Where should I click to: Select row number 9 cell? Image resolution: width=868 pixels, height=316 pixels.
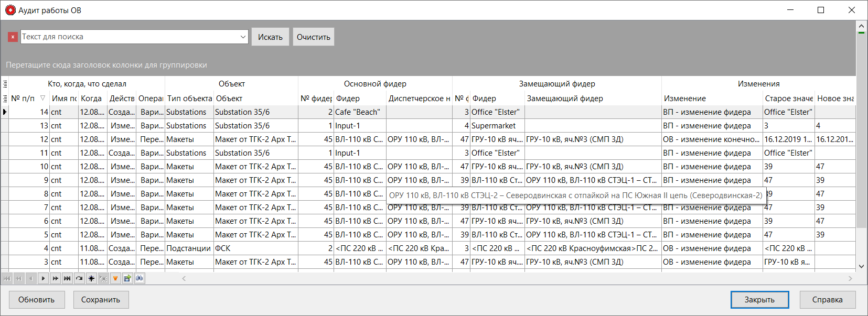point(29,180)
